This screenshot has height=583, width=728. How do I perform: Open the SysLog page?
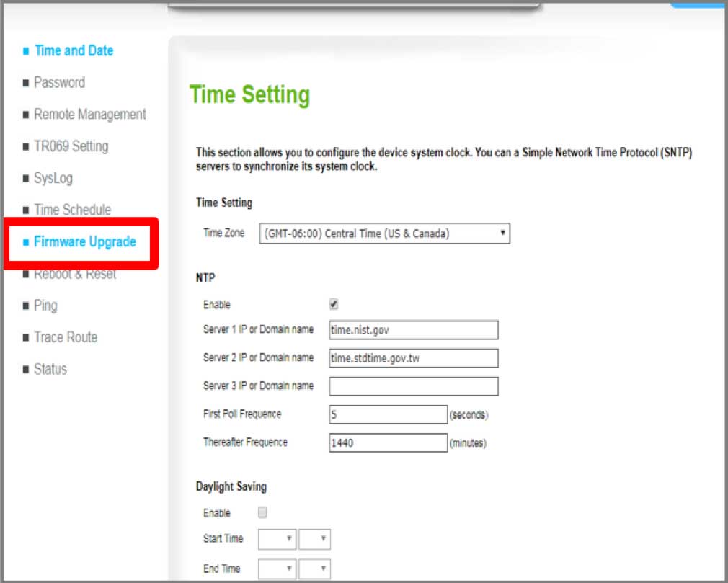[53, 178]
